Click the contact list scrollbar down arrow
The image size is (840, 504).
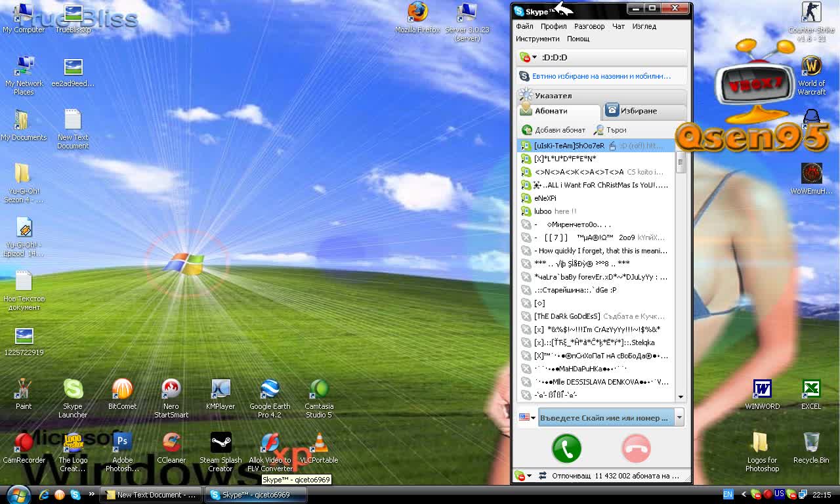tap(681, 396)
